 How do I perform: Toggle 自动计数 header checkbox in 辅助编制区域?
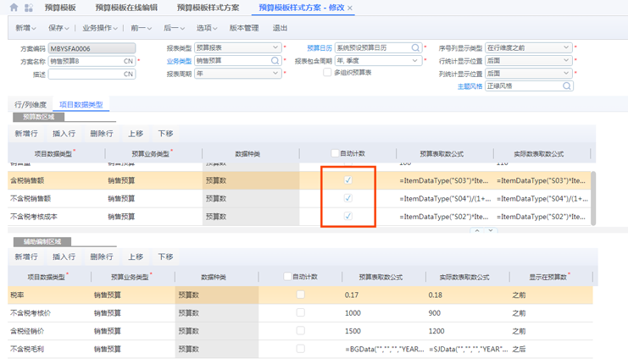[287, 277]
